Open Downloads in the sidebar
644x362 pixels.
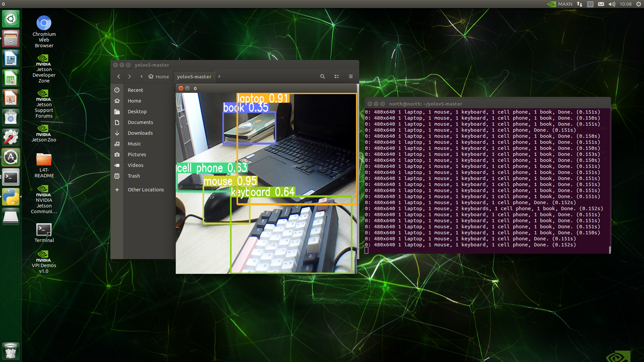click(x=140, y=133)
